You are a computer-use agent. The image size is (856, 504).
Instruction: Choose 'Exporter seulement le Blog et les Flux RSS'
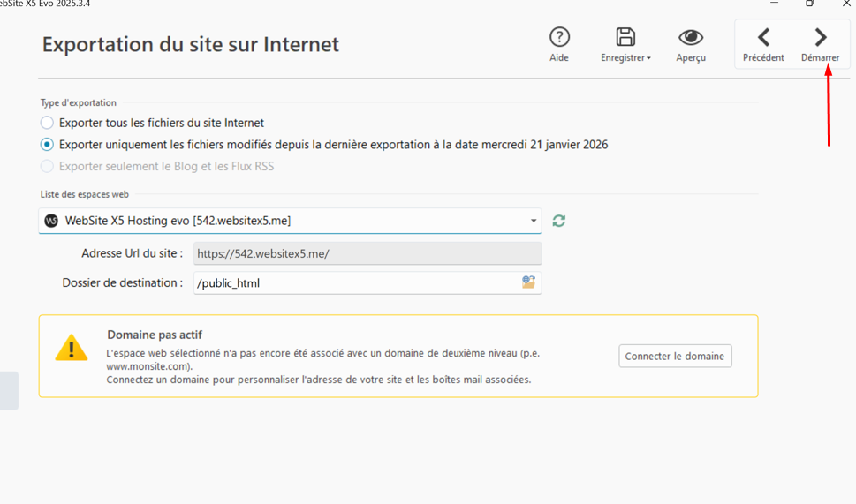point(47,166)
